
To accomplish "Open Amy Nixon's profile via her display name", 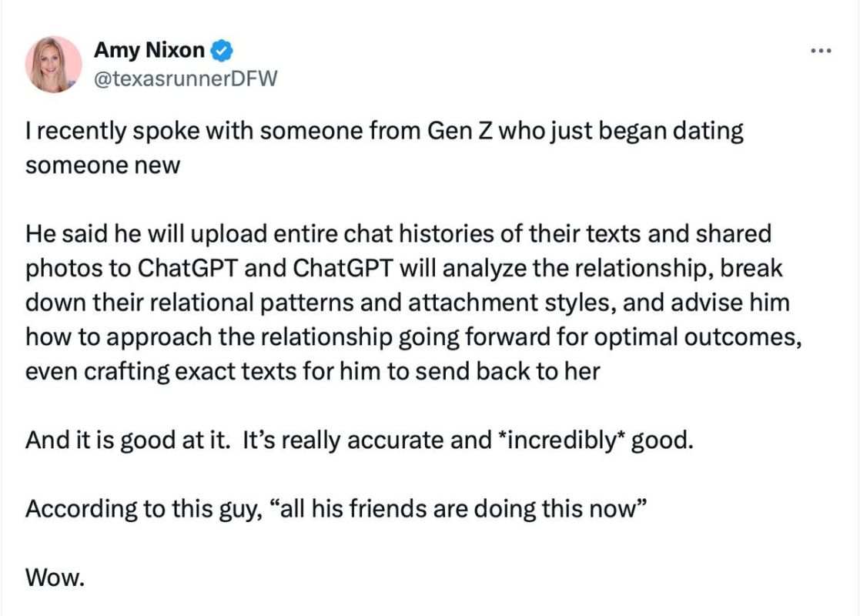I will [149, 50].
